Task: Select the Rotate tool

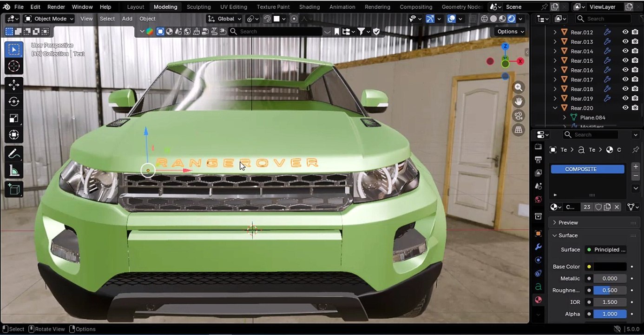Action: pyautogui.click(x=14, y=101)
